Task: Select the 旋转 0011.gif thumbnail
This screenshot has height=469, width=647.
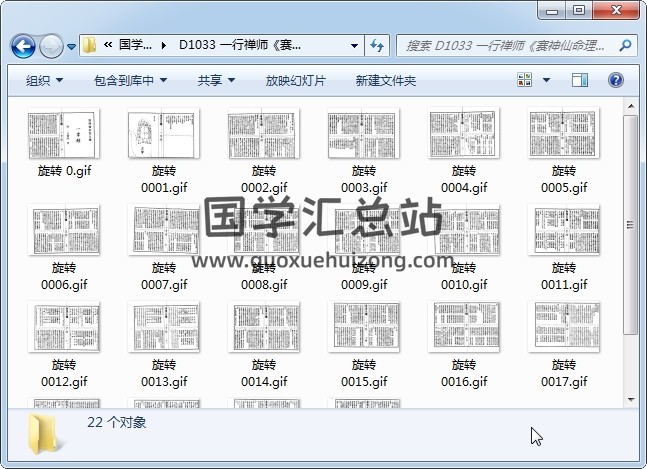Action: coord(564,230)
